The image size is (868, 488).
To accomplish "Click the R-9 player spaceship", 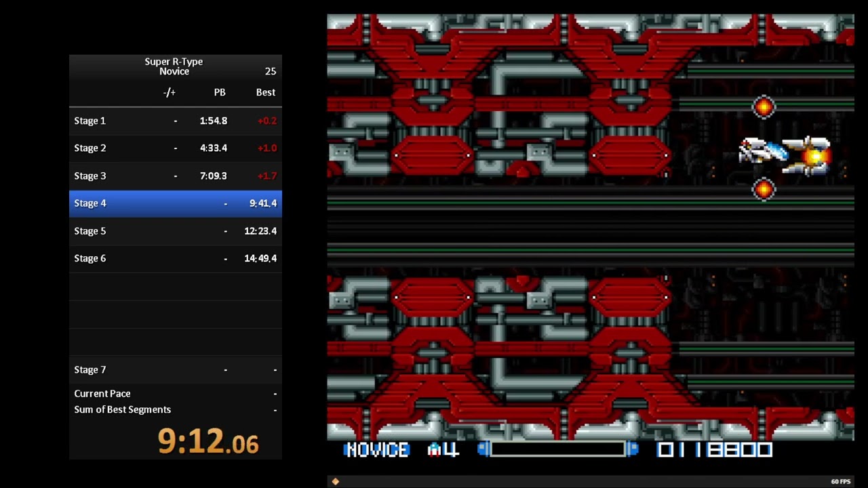I will [763, 150].
